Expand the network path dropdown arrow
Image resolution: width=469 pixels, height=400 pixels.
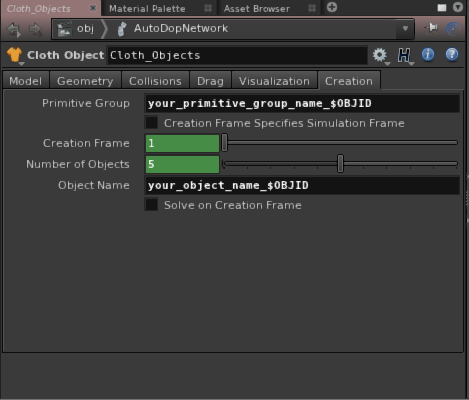[x=405, y=29]
